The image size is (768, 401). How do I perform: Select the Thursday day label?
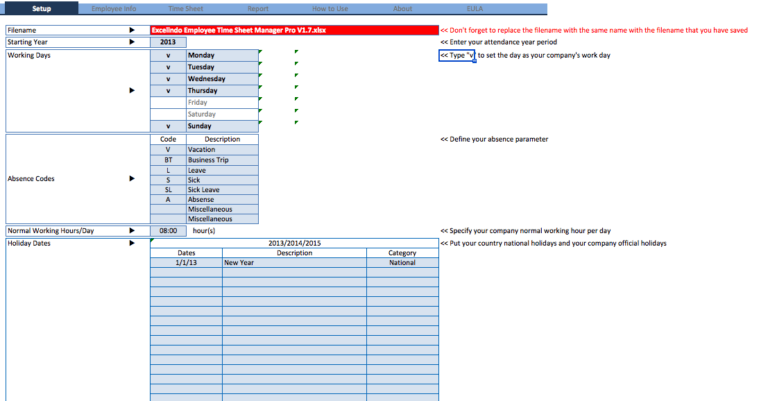(222, 91)
